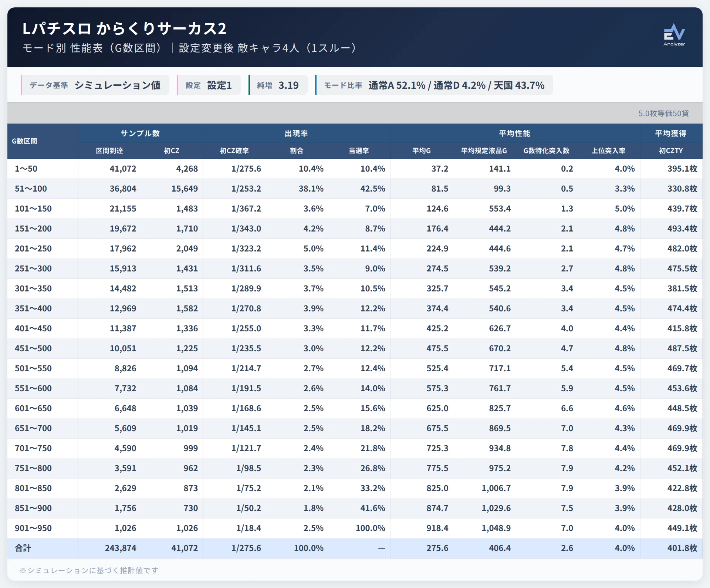Select the 701〜750 row label

point(33,448)
